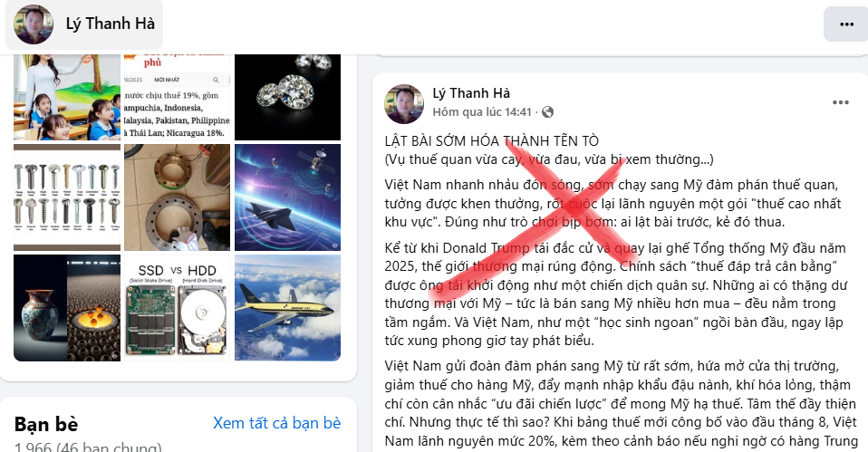The image size is (868, 452).
Task: Open the SSD vs HDD photo thumbnail
Action: tap(178, 308)
